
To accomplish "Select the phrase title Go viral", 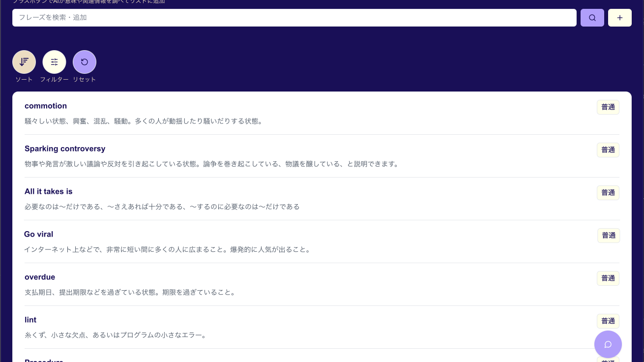I will coord(39,234).
